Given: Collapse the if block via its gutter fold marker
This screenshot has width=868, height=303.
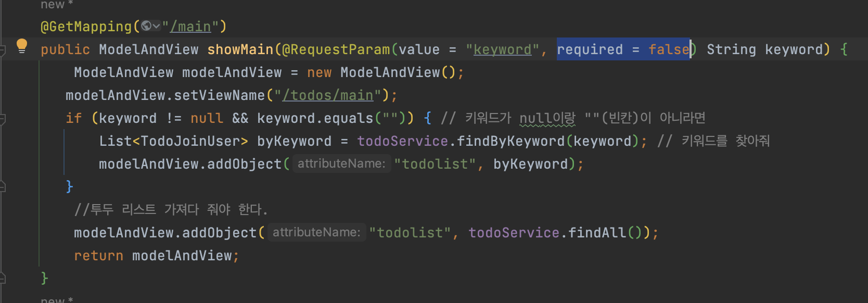Looking at the screenshot, I should 2,119.
